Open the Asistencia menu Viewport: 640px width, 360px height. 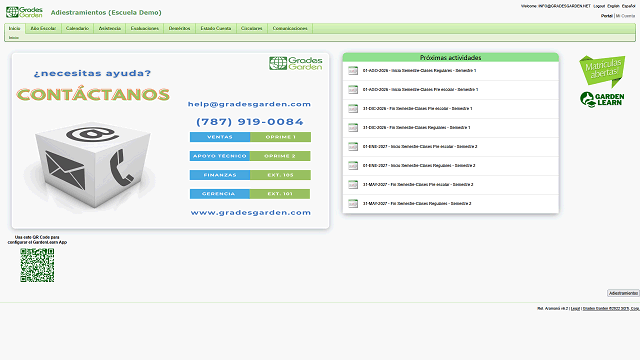pos(110,28)
